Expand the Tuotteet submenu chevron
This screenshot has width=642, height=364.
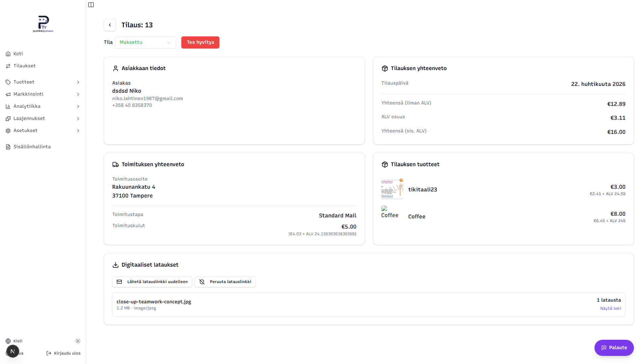(78, 82)
